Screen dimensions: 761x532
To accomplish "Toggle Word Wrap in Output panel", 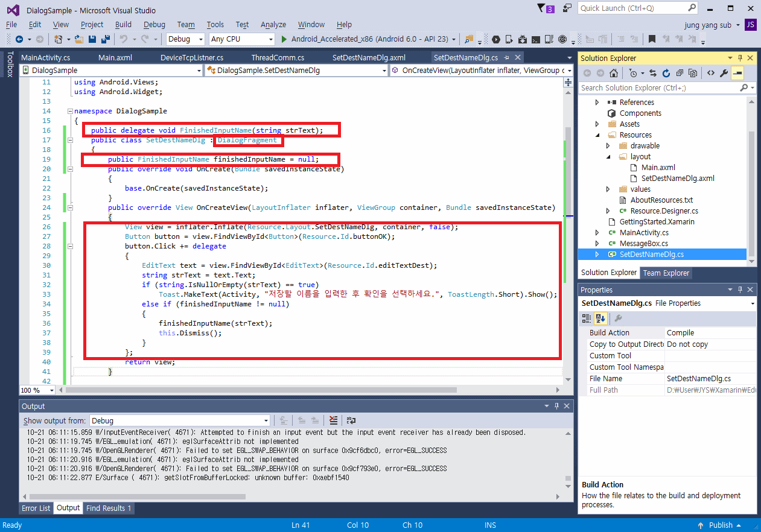I will 351,420.
